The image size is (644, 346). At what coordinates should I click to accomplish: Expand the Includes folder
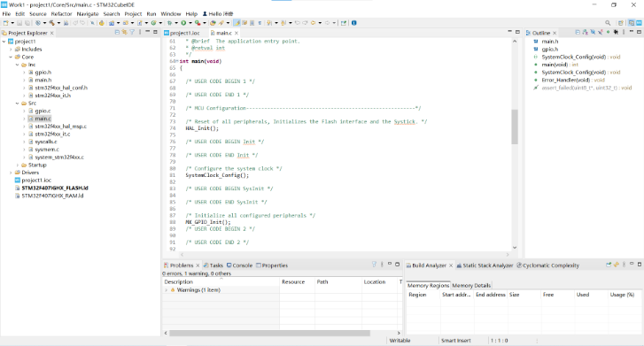pyautogui.click(x=12, y=50)
